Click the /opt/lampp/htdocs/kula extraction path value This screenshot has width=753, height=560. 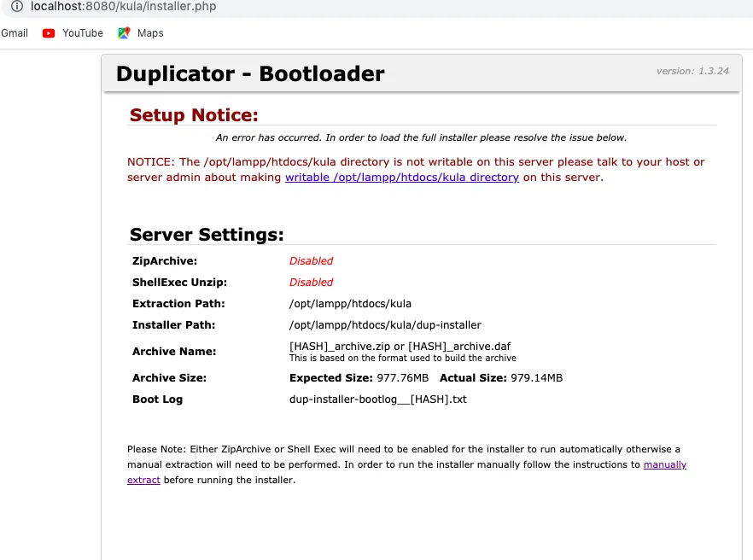point(350,304)
